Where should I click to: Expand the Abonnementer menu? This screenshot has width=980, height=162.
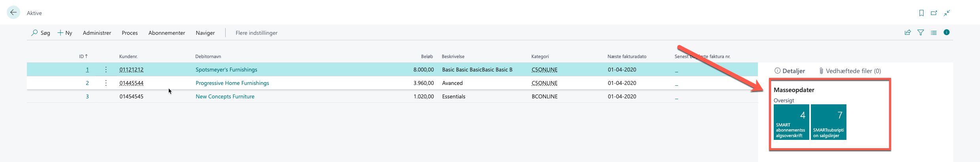167,33
